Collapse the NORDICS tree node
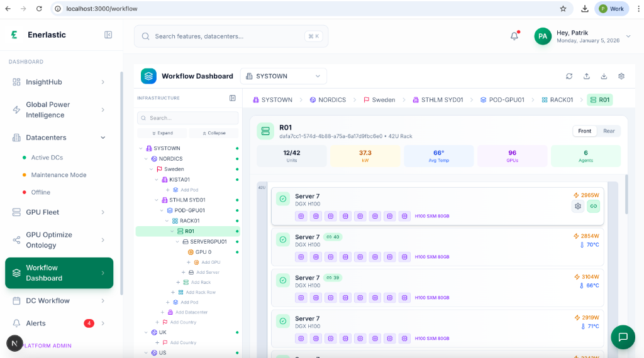The width and height of the screenshot is (644, 358). [x=146, y=159]
